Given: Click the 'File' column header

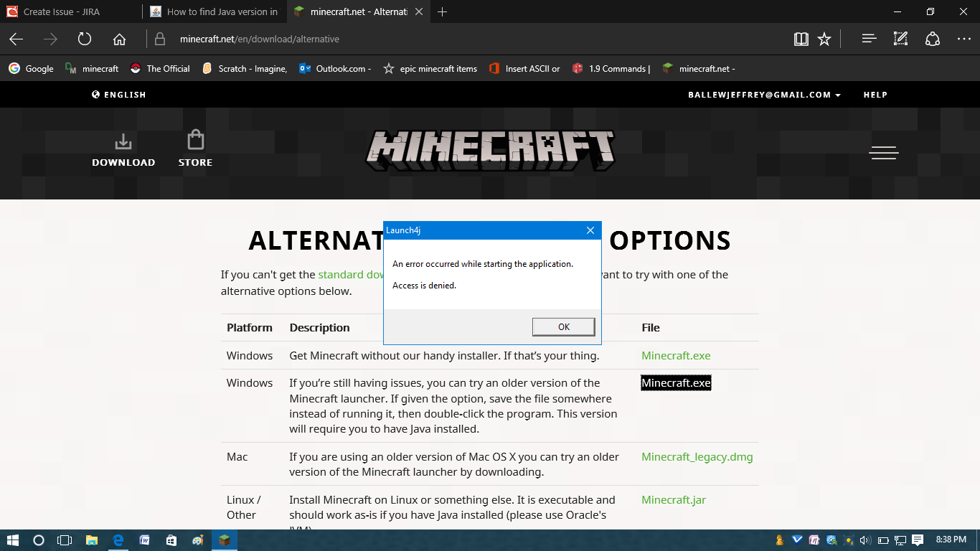Looking at the screenshot, I should click(651, 328).
